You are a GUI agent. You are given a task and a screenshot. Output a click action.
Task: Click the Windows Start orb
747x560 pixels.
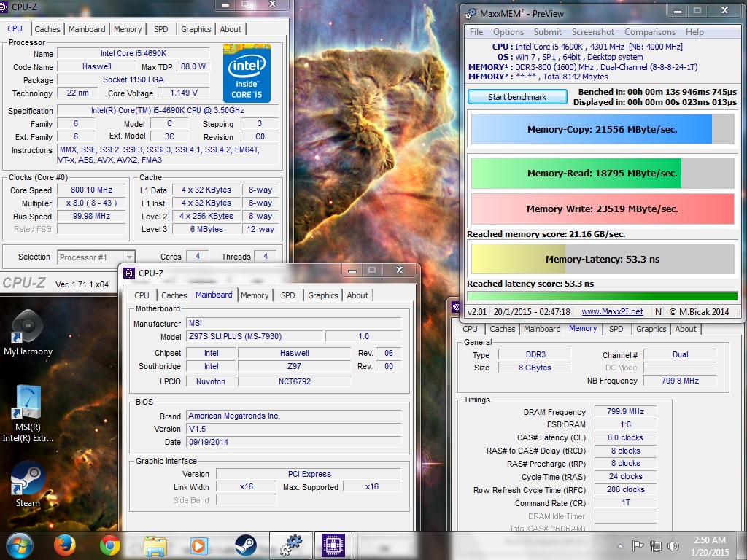pyautogui.click(x=20, y=545)
